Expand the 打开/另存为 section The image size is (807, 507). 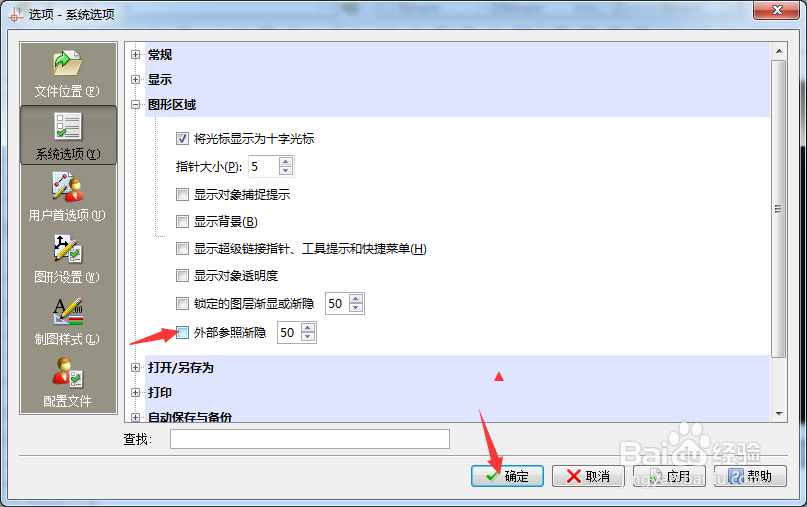pyautogui.click(x=135, y=368)
